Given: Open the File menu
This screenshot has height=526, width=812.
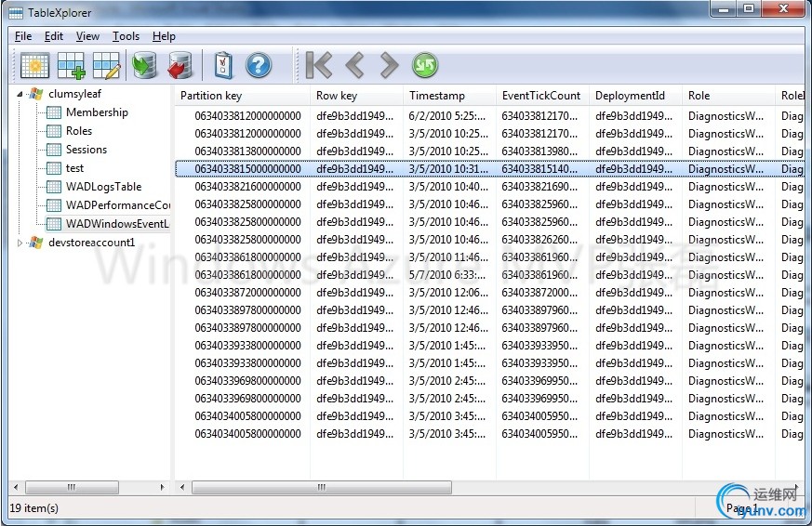Looking at the screenshot, I should (23, 36).
